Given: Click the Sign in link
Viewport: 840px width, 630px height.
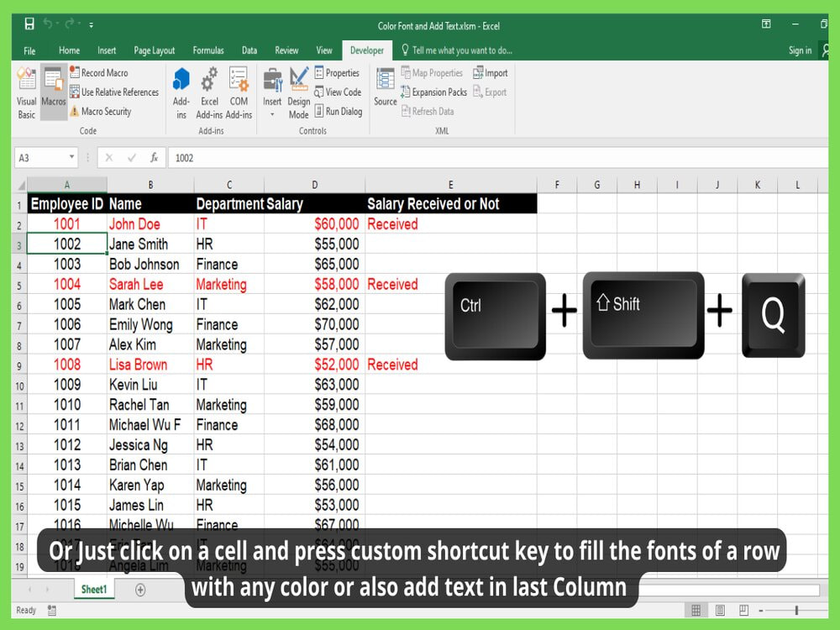Looking at the screenshot, I should (801, 50).
